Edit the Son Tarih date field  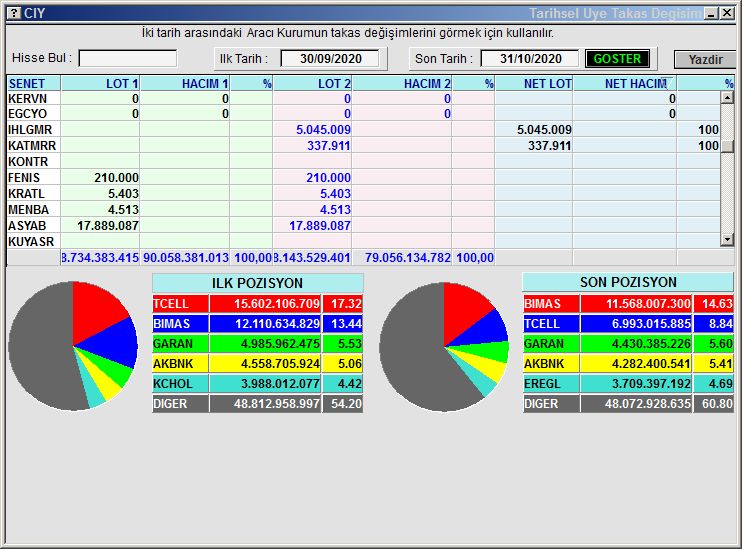[x=530, y=59]
